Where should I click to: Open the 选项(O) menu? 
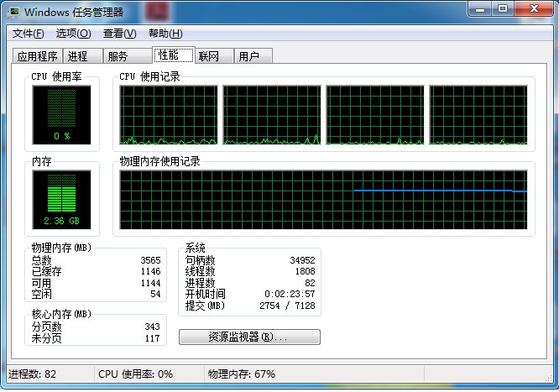(x=73, y=34)
